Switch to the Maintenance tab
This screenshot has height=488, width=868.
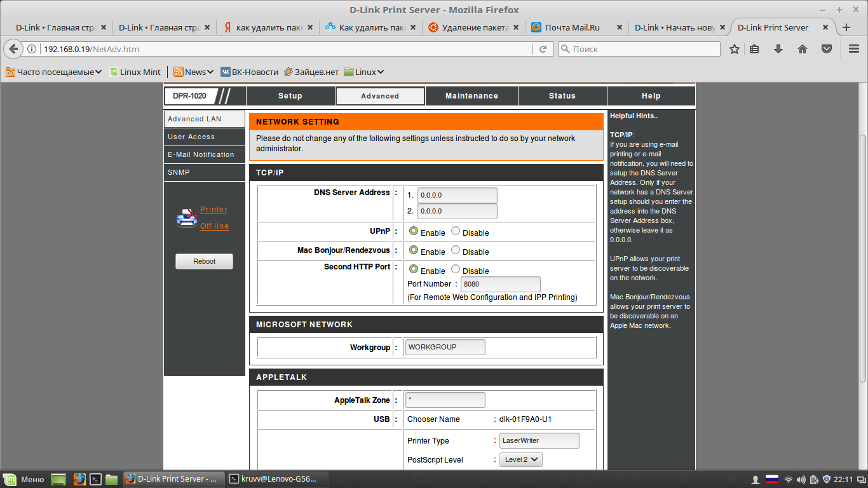pyautogui.click(x=471, y=96)
